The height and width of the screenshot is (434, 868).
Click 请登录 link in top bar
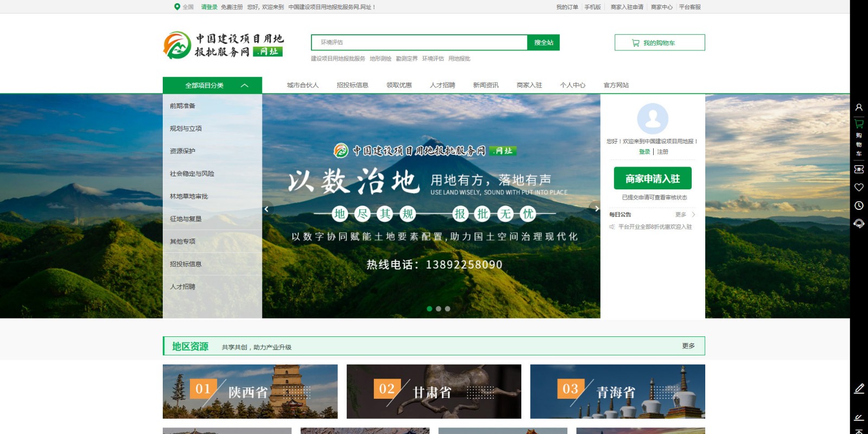click(209, 7)
